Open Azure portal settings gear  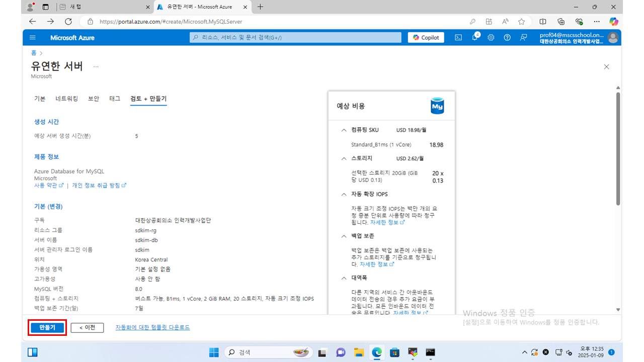coord(491,38)
